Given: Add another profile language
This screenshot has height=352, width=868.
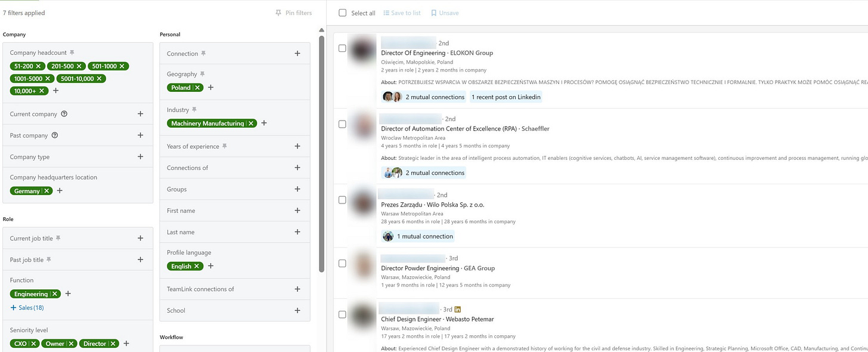Looking at the screenshot, I should (210, 266).
